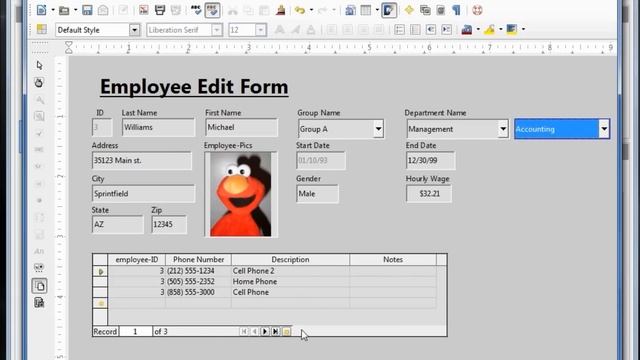The width and height of the screenshot is (640, 360).
Task: Go to next record in table navigation bar
Action: pyautogui.click(x=264, y=331)
